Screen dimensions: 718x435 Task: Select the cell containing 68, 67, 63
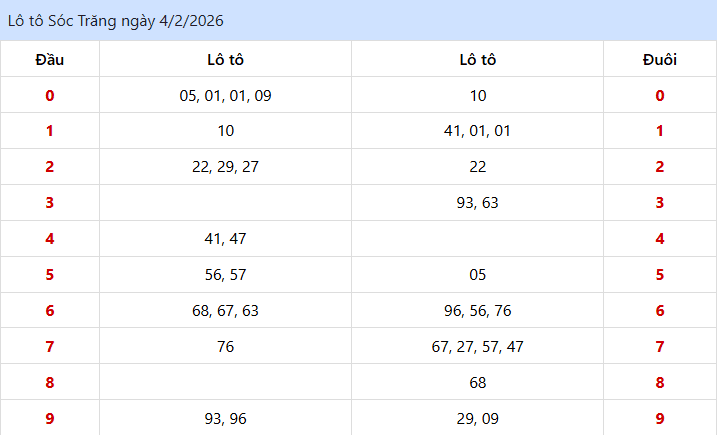(225, 311)
